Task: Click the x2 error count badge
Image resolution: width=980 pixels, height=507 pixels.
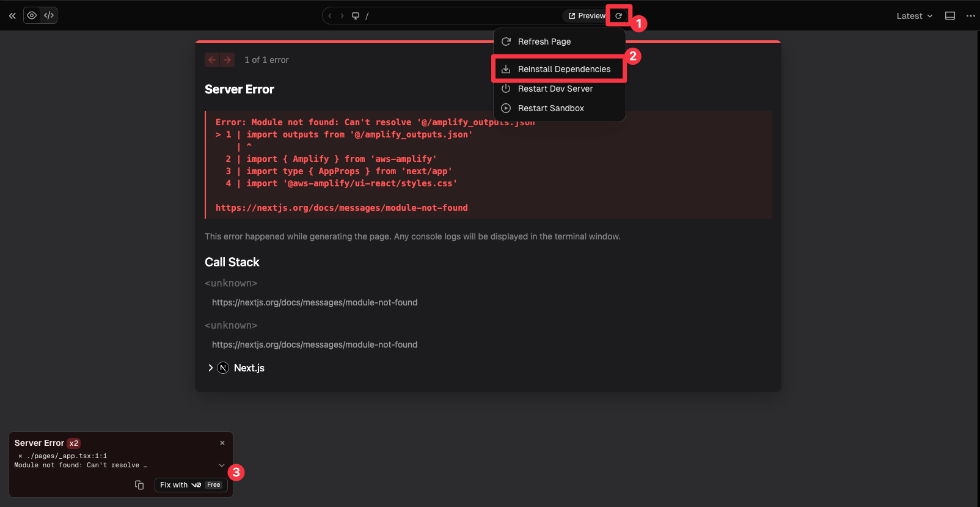Action: pyautogui.click(x=74, y=443)
